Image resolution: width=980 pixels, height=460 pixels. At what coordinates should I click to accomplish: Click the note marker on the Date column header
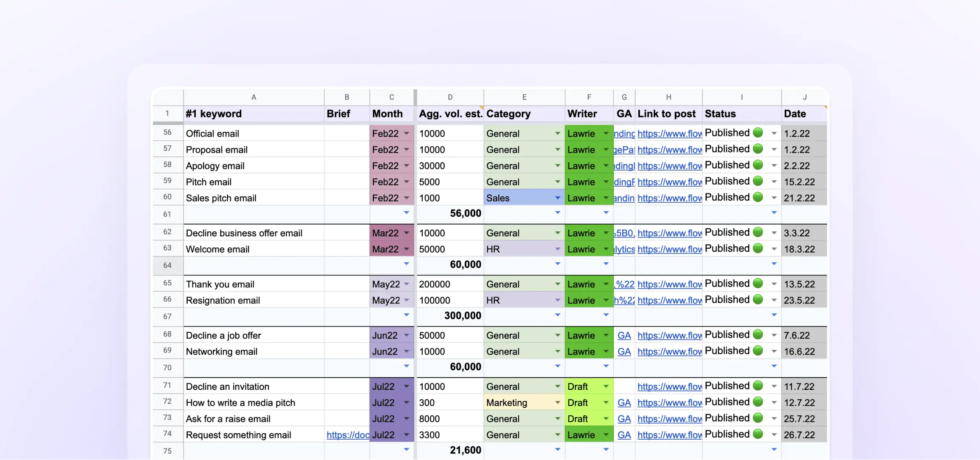click(826, 108)
